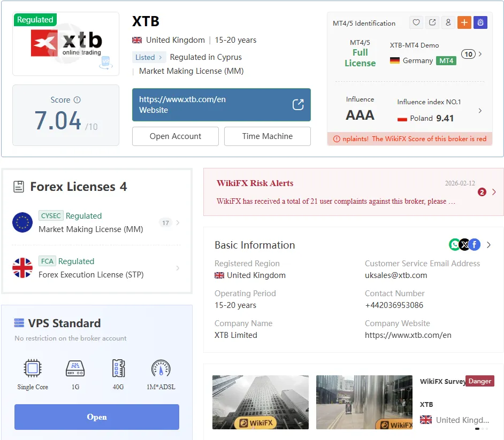Click the CYSEC regulator tag

[51, 215]
